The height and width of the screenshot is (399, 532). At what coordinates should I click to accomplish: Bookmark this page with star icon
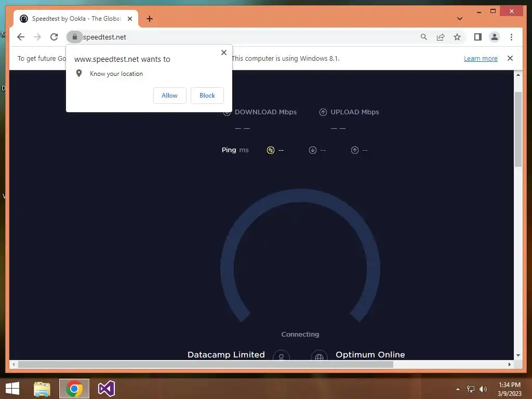click(x=457, y=37)
